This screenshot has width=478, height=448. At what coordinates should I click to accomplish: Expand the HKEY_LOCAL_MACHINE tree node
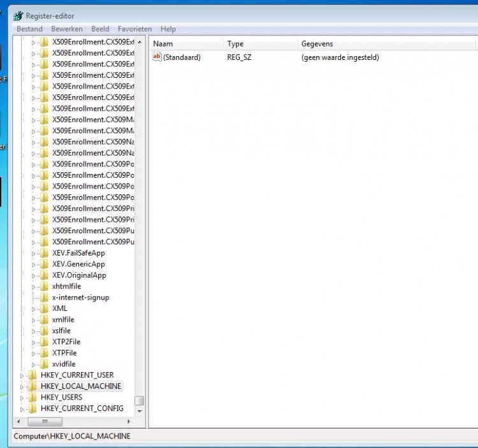coord(22,386)
